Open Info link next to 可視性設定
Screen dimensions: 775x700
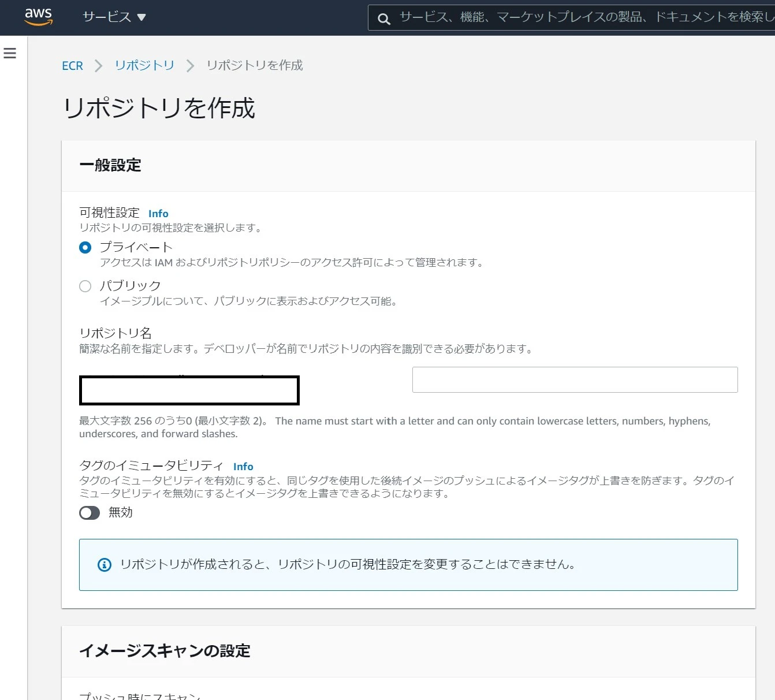158,214
